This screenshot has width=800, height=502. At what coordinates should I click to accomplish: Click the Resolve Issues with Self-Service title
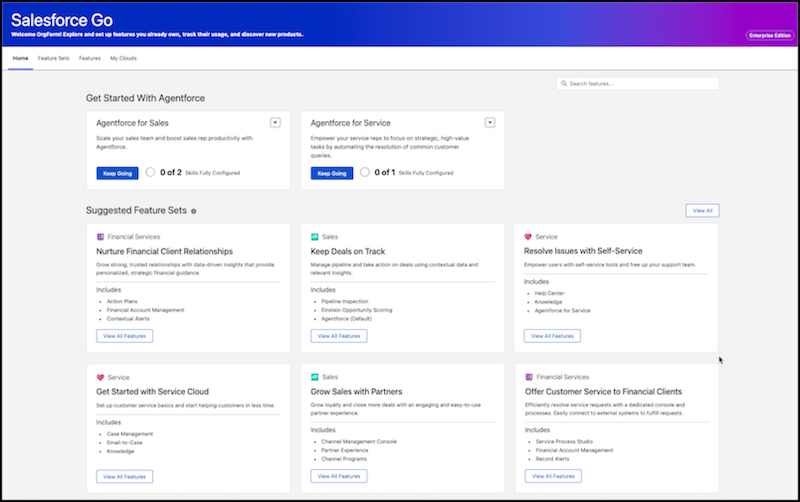click(x=583, y=251)
